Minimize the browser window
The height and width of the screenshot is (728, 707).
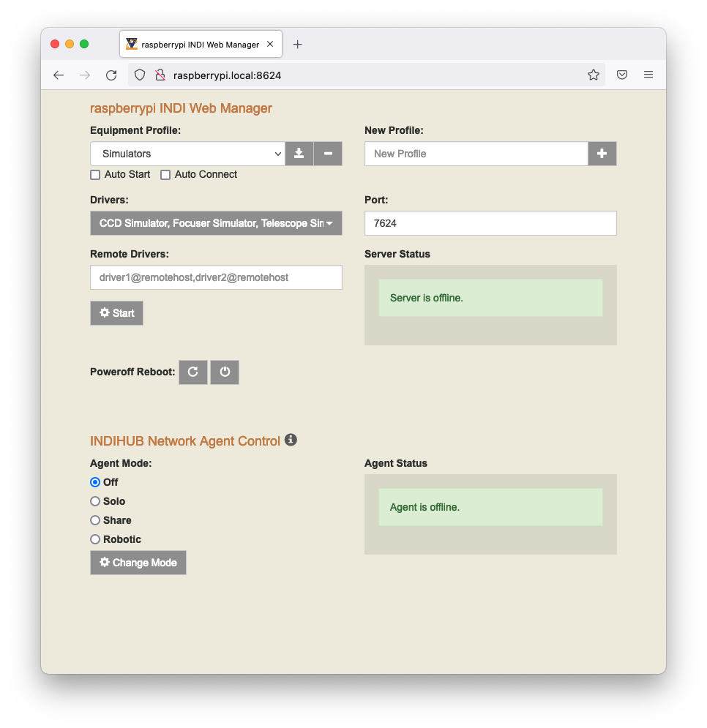point(70,44)
